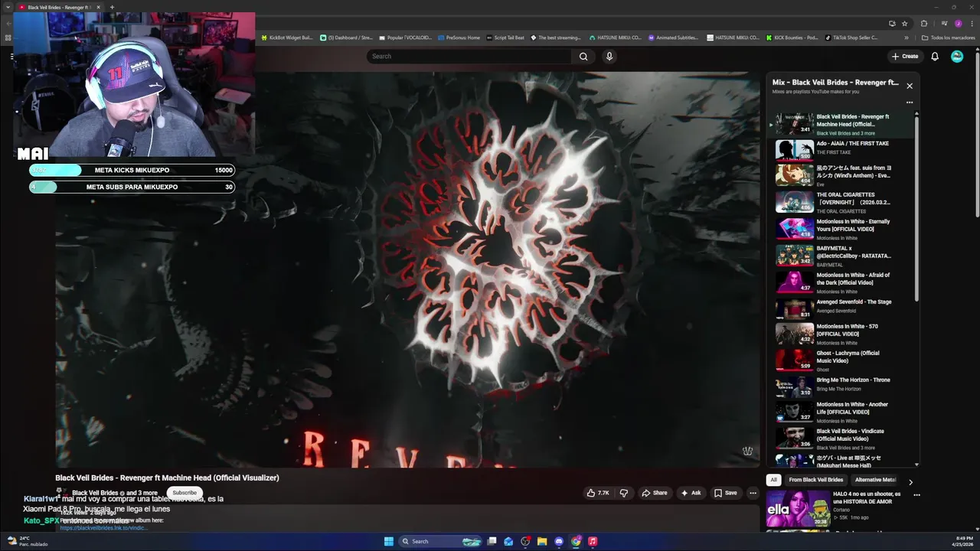The height and width of the screenshot is (551, 980).
Task: Play BABYMETAL x ElectricCallboy RATATATA
Action: coord(842,256)
